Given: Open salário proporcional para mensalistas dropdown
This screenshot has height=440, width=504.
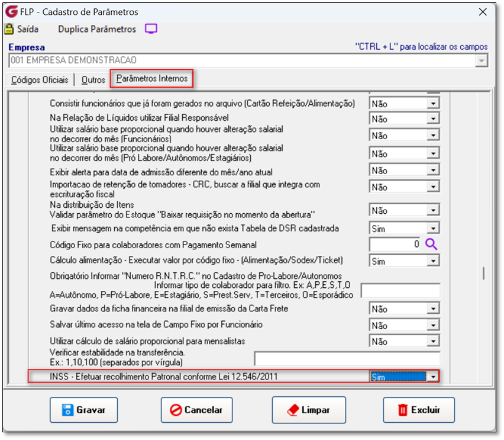Looking at the screenshot, I should (433, 341).
